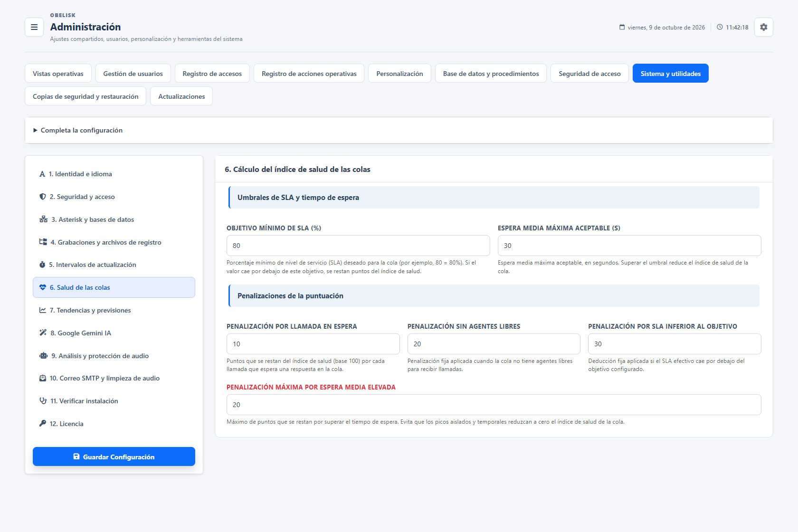Open the Actualizaciones tab
The height and width of the screenshot is (532, 798).
[181, 96]
